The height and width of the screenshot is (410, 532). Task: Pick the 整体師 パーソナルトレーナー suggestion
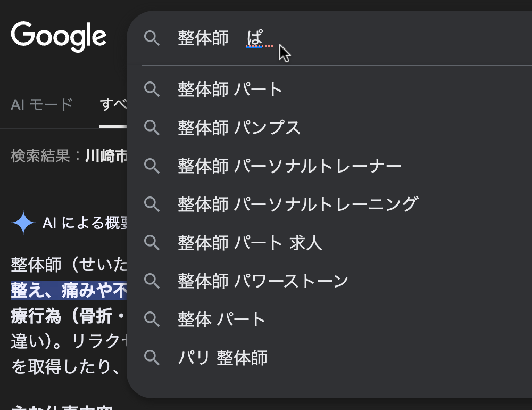point(289,166)
